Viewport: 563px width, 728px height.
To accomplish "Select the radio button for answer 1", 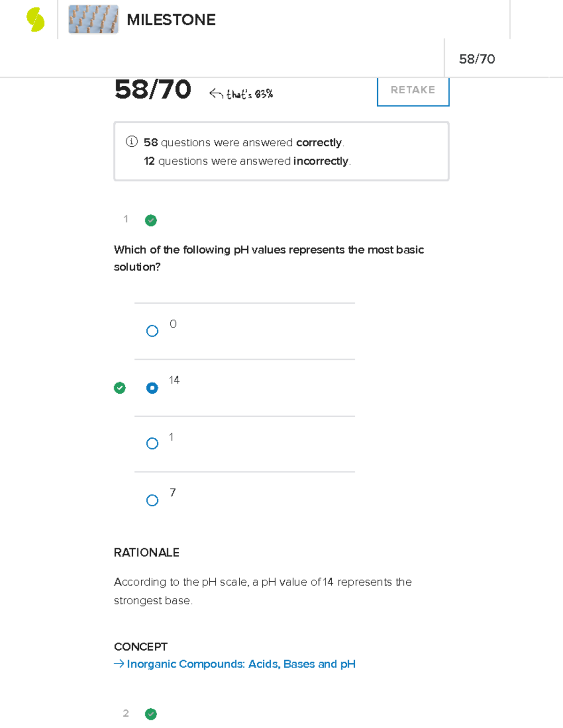I will pos(152,443).
